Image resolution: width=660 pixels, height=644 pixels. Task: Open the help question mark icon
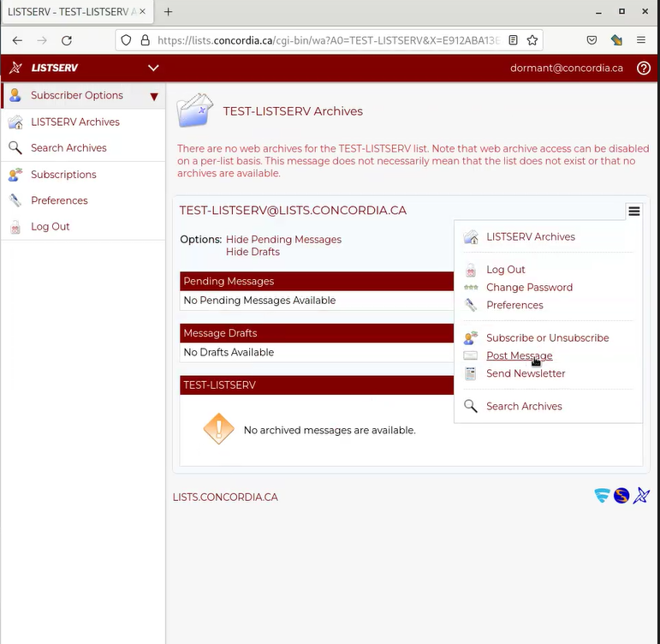pos(643,68)
